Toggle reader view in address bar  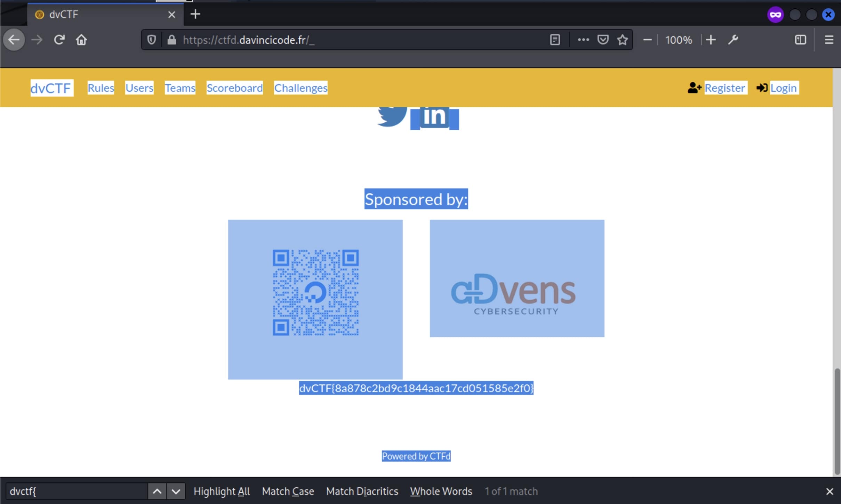tap(555, 40)
